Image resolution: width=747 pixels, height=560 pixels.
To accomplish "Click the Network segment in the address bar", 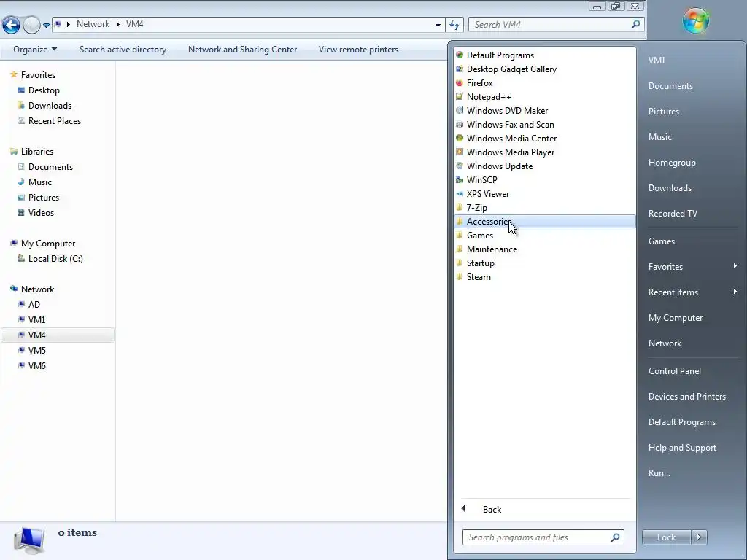I will (93, 24).
